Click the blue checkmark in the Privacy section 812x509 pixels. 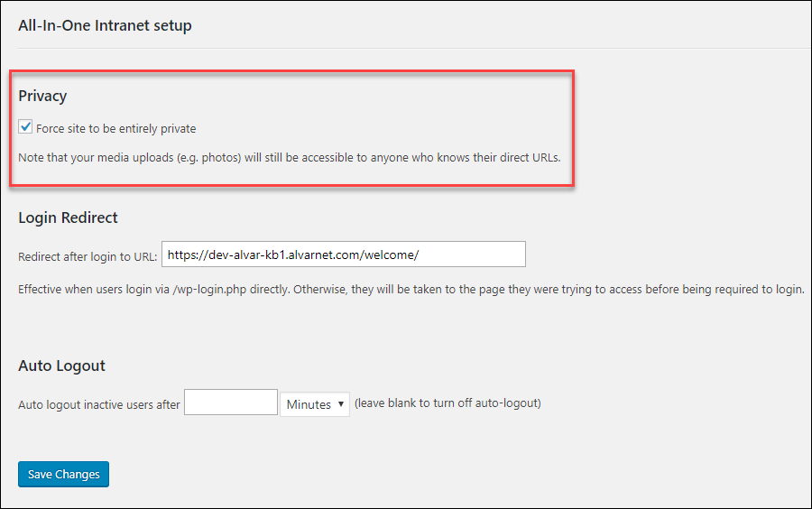click(26, 126)
